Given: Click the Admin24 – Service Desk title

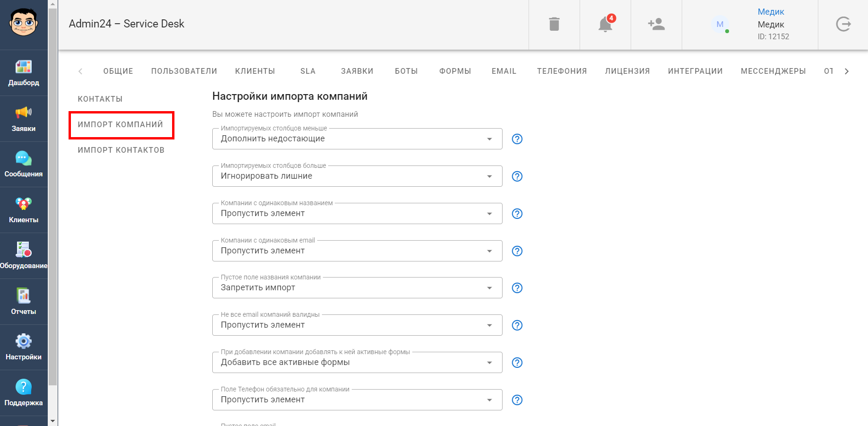Looking at the screenshot, I should 126,24.
